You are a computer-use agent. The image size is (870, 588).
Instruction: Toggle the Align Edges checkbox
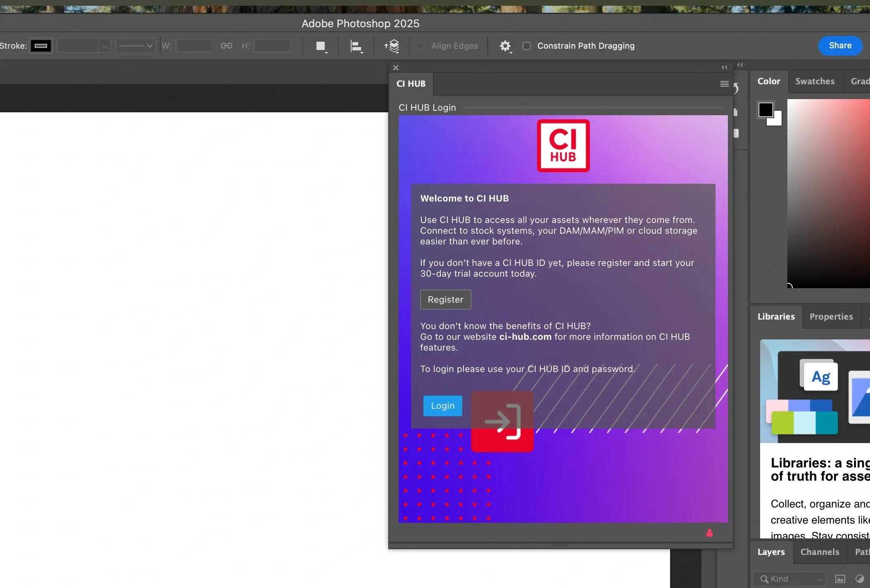coord(421,46)
